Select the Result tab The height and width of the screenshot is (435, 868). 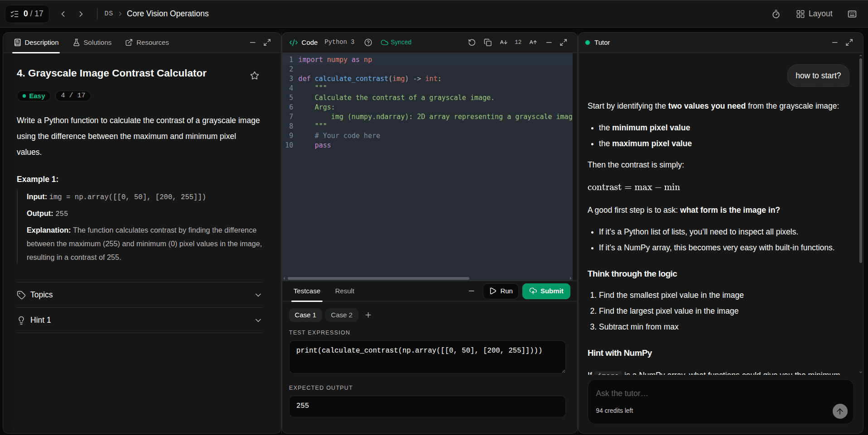tap(345, 292)
